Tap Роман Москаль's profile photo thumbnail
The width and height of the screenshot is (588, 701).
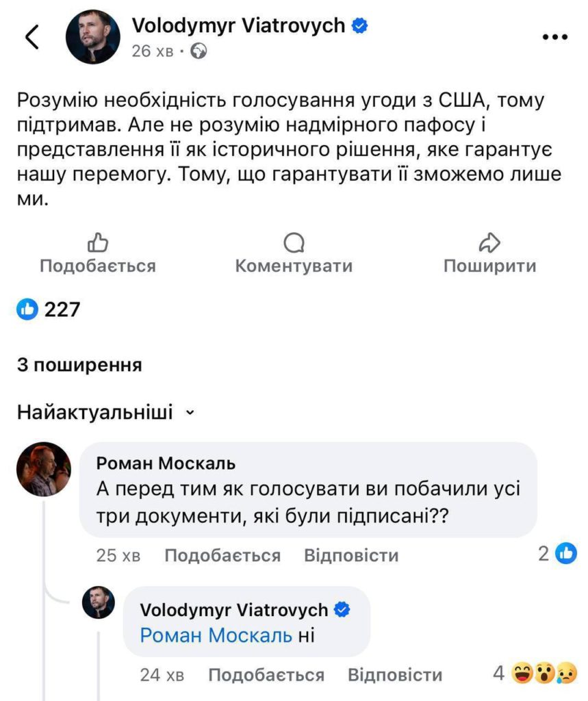pos(44,468)
